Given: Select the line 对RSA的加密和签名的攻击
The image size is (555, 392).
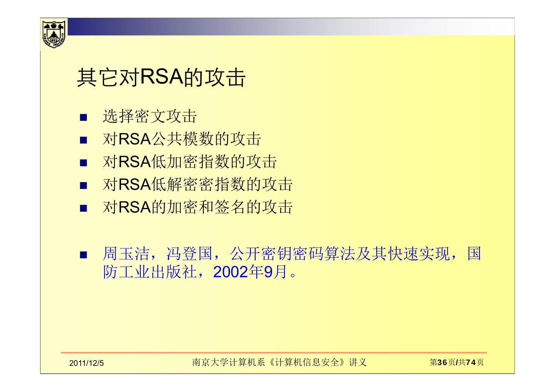Looking at the screenshot, I should click(x=198, y=207).
